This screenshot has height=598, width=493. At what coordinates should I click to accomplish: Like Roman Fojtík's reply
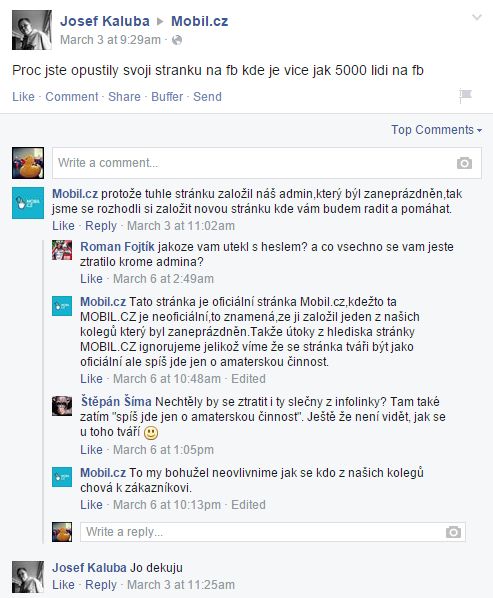[91, 279]
